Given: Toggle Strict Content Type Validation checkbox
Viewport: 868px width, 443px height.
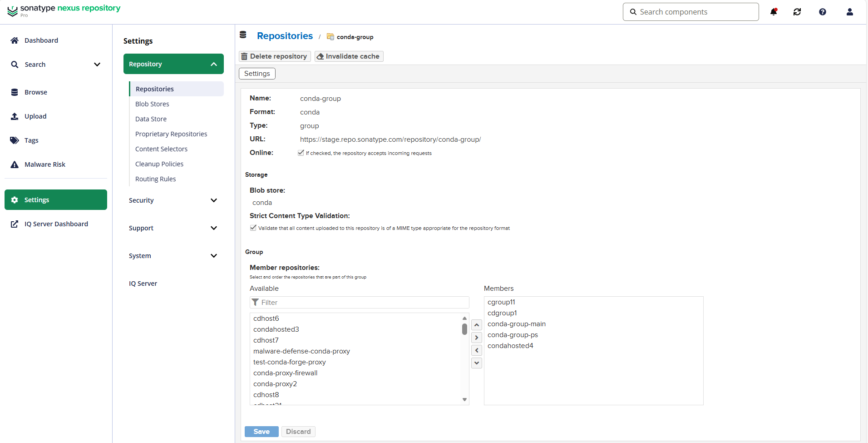Looking at the screenshot, I should [x=253, y=228].
